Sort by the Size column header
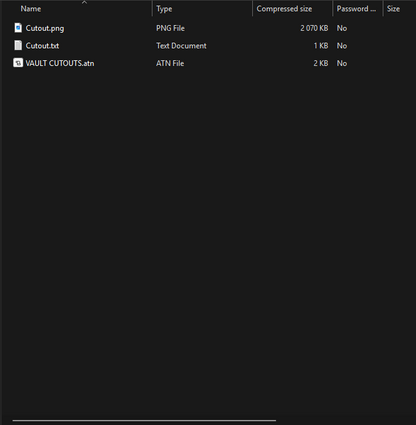The width and height of the screenshot is (416, 425). click(x=393, y=9)
